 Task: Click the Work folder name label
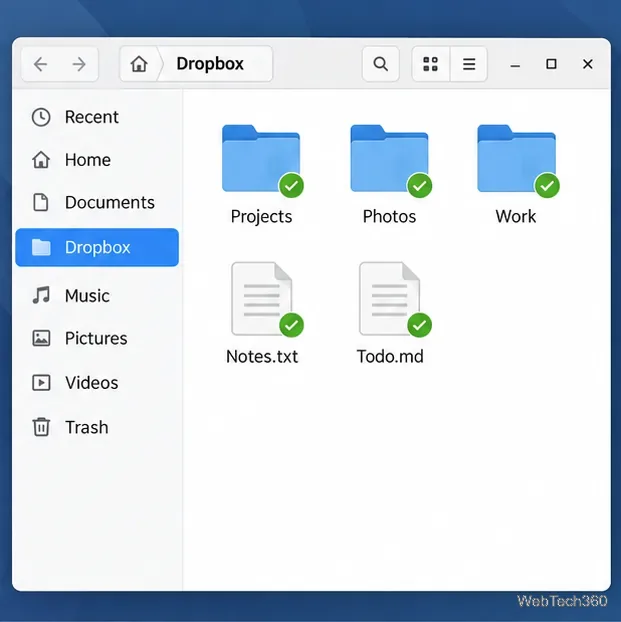pyautogui.click(x=515, y=217)
